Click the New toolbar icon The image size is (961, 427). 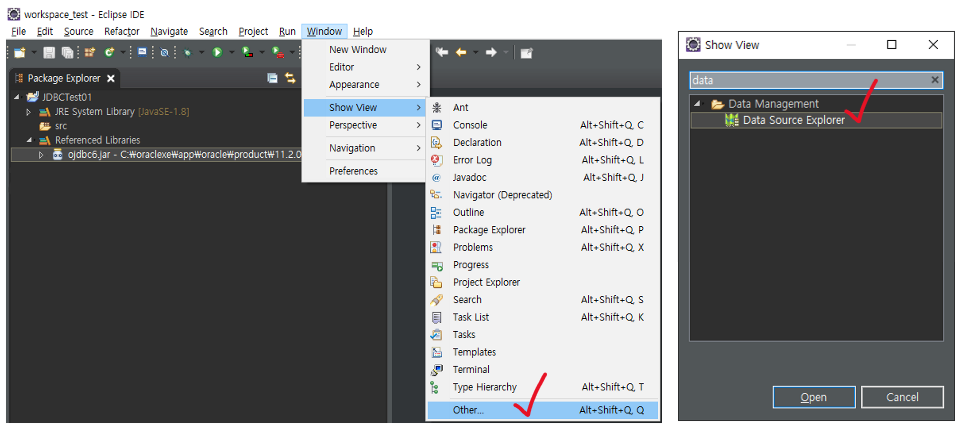[20, 53]
